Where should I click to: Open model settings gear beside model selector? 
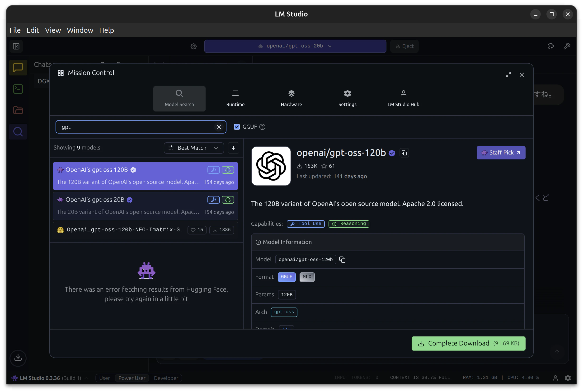coord(194,46)
